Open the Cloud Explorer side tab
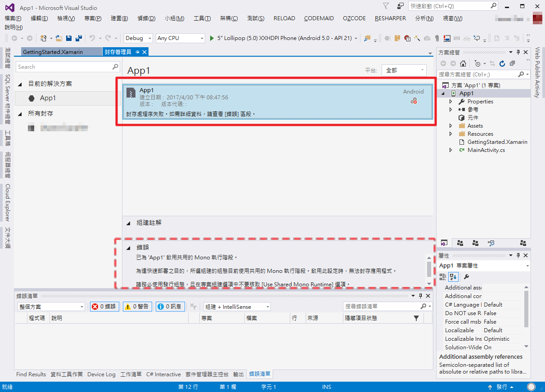545x392 pixels. 8,203
